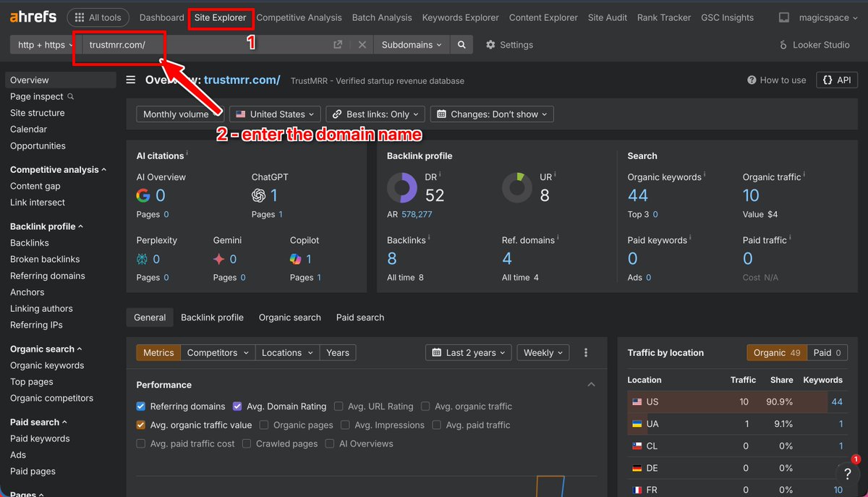Screen dimensions: 868x497
Task: Open the Best links: Only dropdown
Action: 375,114
